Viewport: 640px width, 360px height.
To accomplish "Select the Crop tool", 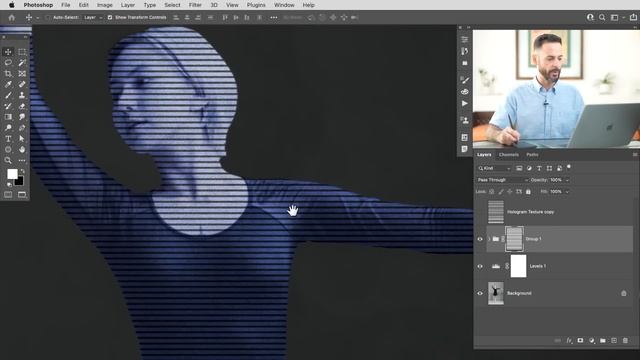I will click(8, 73).
